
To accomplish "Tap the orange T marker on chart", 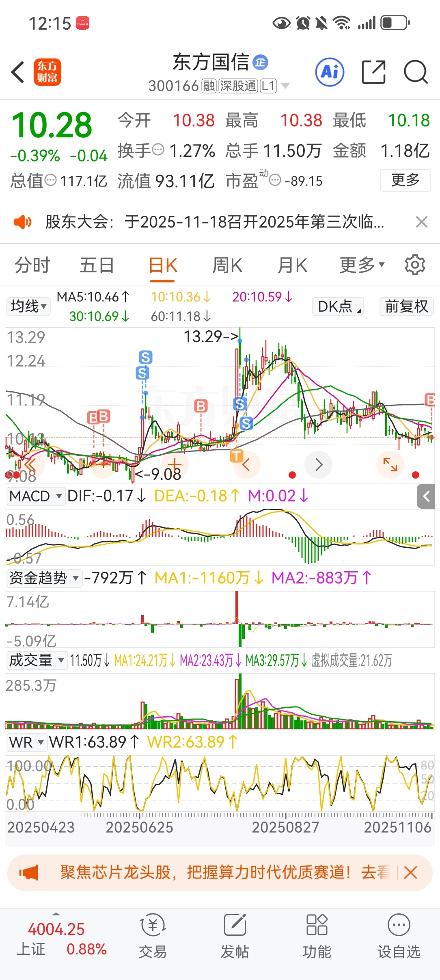I will (x=237, y=456).
